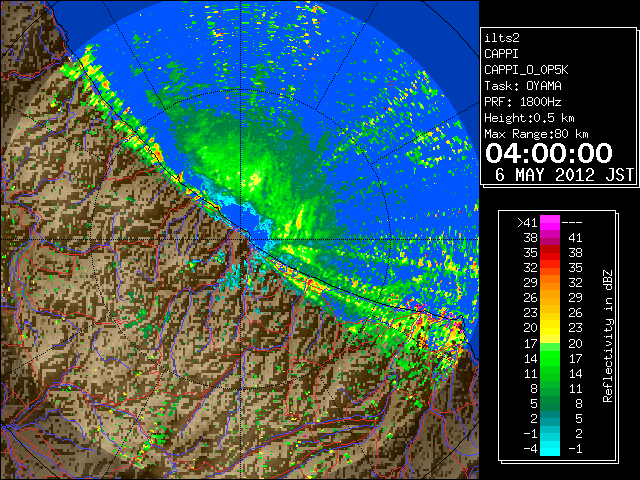640x480 pixels.
Task: Click the bright yellow echo core offshore
Action: click(x=256, y=178)
